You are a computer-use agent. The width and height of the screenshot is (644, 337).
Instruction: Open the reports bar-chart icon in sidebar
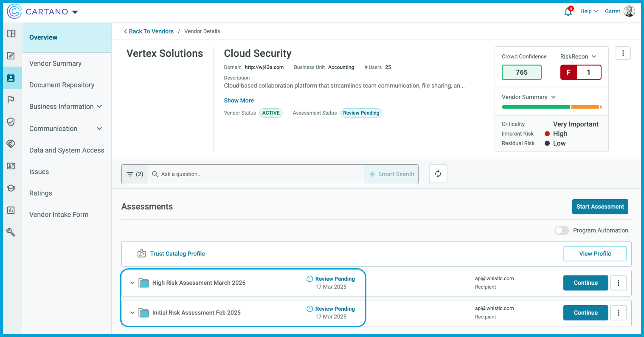click(11, 210)
